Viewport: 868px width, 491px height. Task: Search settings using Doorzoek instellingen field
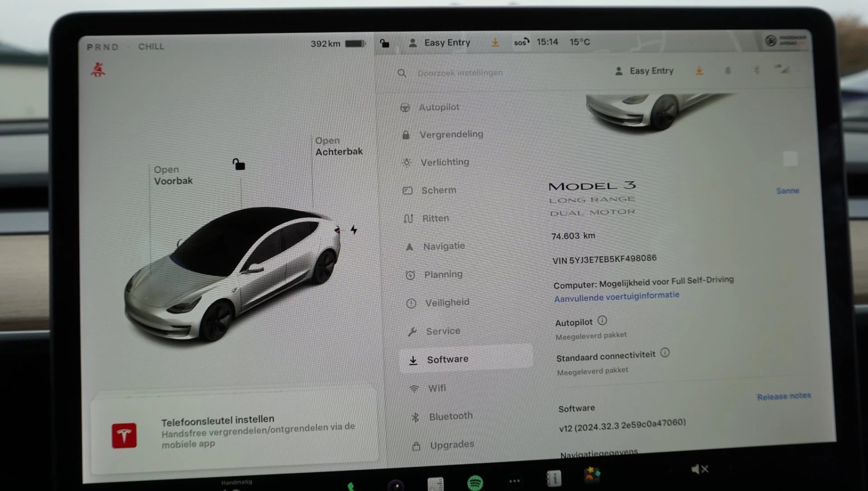459,73
